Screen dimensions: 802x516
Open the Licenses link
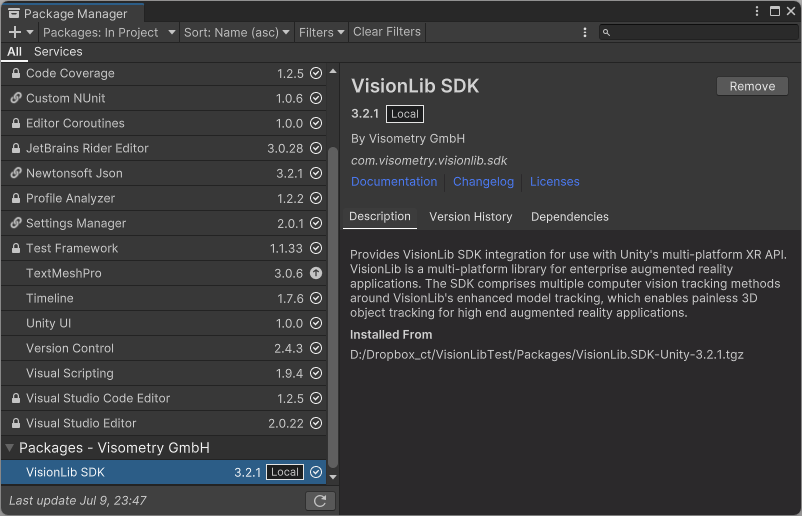(554, 182)
